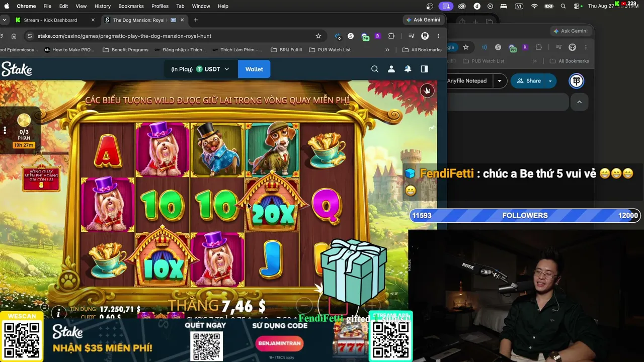Viewport: 644px width, 362px height.
Task: Open the macOS Control Center icon
Action: click(578, 6)
